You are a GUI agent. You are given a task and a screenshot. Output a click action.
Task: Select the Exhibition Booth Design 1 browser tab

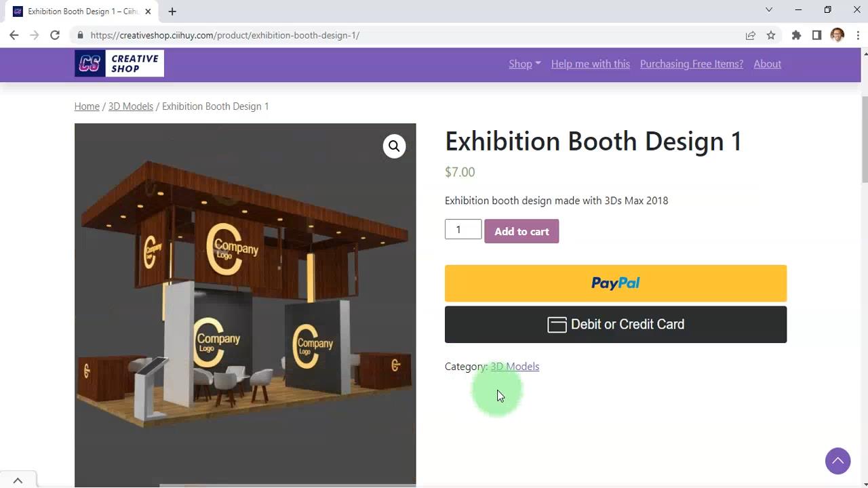81,12
